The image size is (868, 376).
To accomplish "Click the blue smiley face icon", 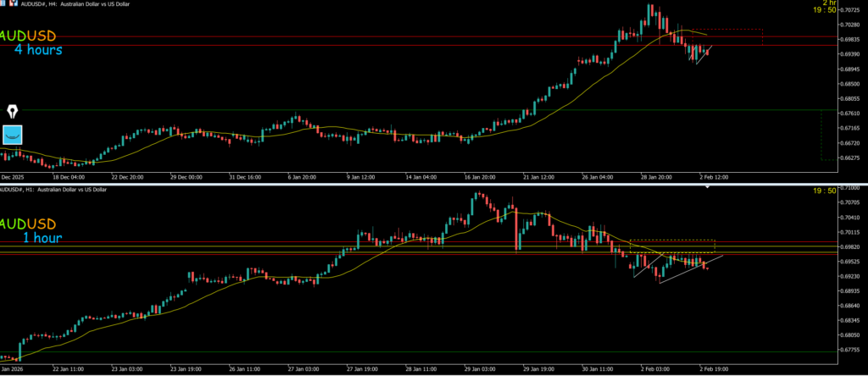I will [12, 135].
